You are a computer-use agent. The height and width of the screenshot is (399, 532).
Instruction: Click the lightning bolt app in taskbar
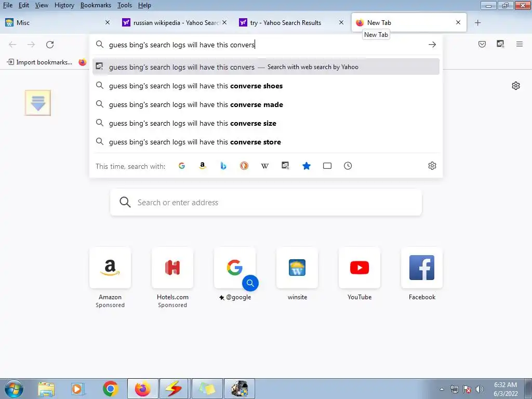(x=174, y=389)
